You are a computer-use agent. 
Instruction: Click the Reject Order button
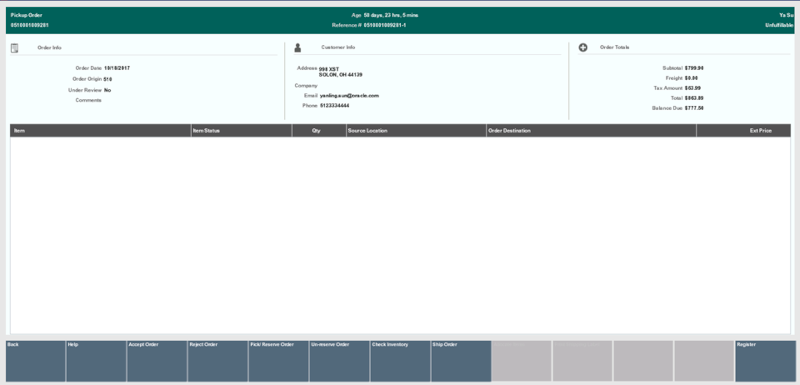[218, 361]
